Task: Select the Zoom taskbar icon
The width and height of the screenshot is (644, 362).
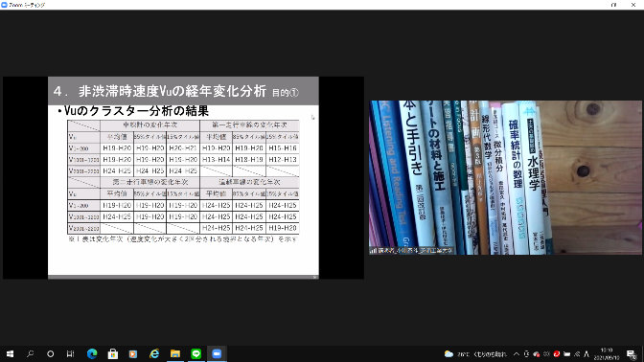Action: [x=217, y=353]
